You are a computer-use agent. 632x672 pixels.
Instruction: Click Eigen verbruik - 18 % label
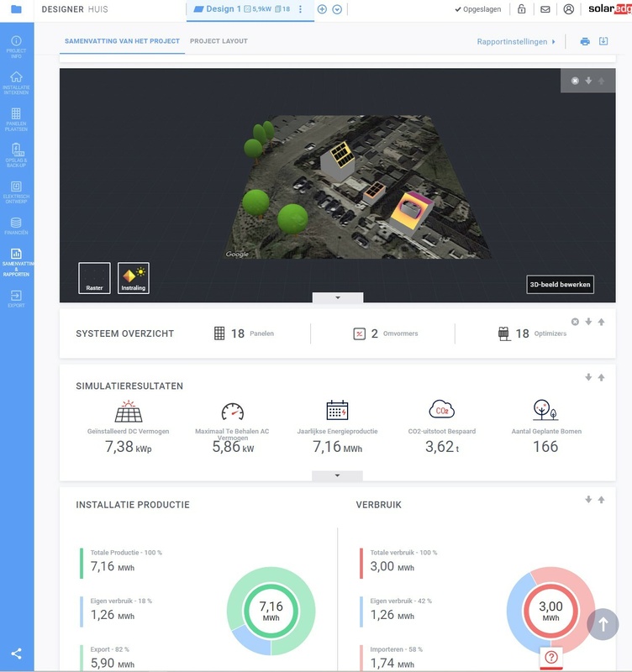click(121, 601)
